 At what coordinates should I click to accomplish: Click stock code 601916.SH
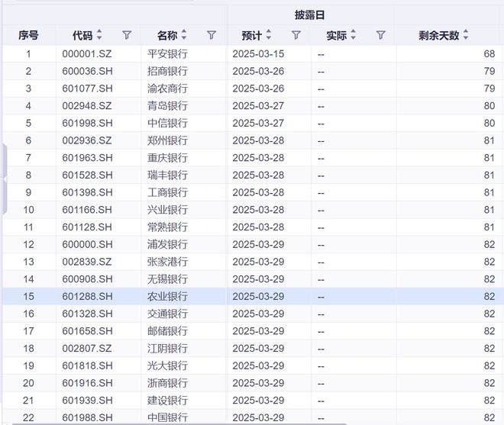87,383
